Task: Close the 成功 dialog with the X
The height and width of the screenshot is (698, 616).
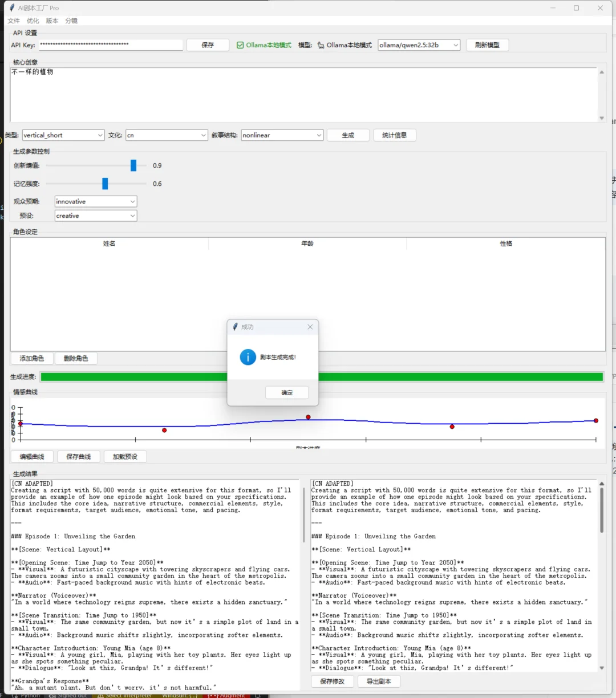Action: (x=310, y=327)
